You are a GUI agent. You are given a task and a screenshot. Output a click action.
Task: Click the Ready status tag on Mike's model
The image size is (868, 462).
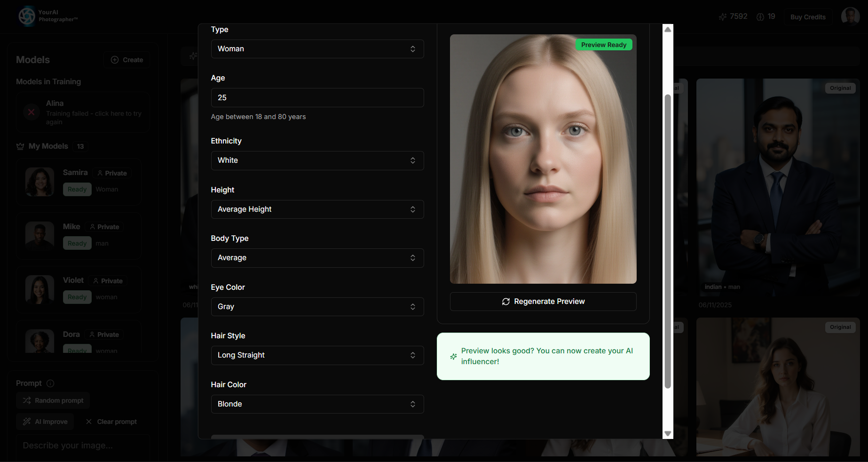coord(77,243)
